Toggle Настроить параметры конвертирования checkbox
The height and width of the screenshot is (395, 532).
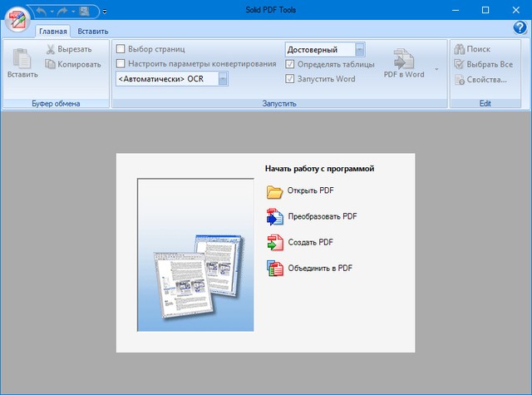[x=121, y=63]
